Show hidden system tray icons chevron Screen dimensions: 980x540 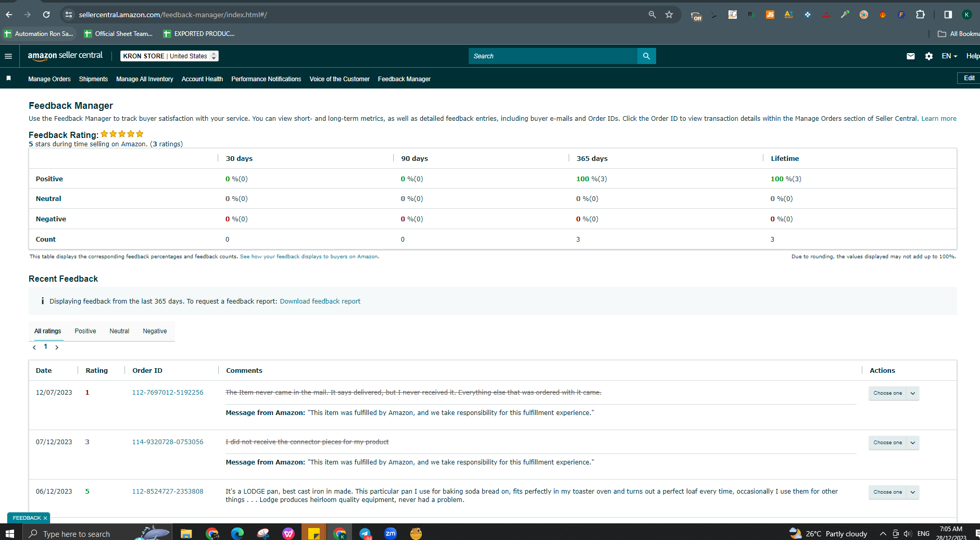click(883, 533)
